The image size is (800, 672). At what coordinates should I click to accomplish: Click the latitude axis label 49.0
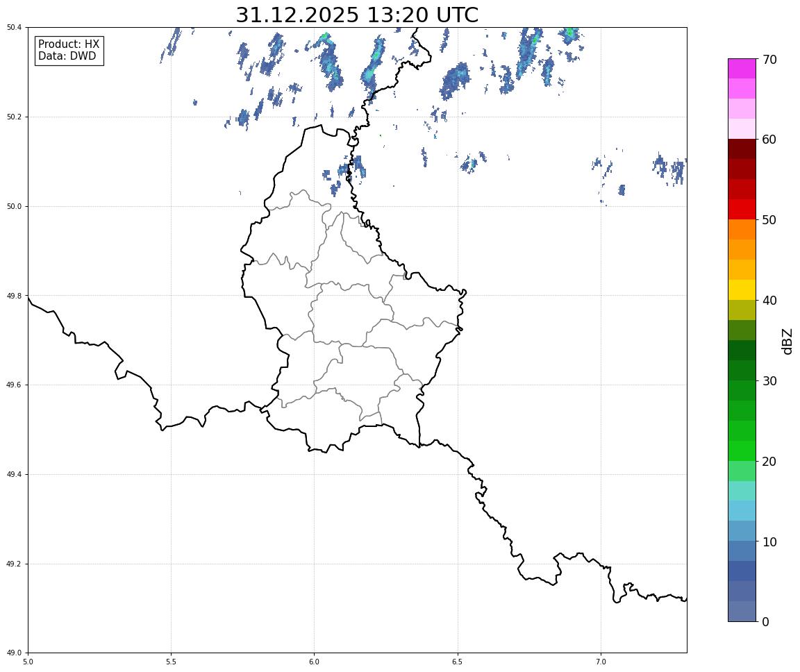14,653
